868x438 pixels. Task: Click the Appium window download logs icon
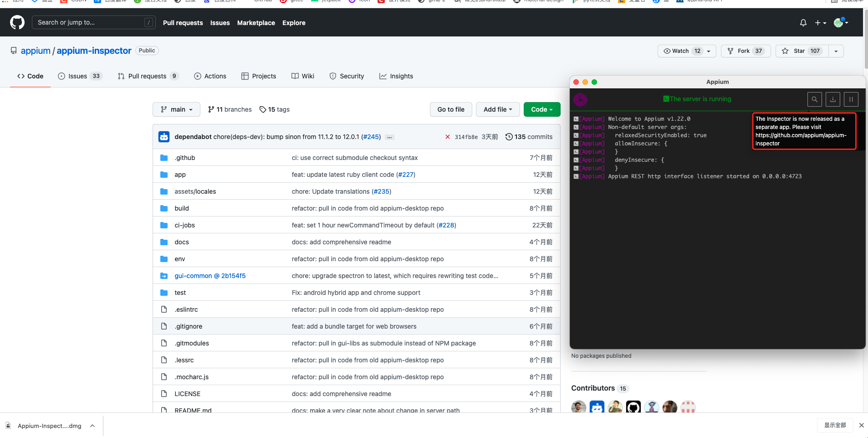tap(832, 99)
